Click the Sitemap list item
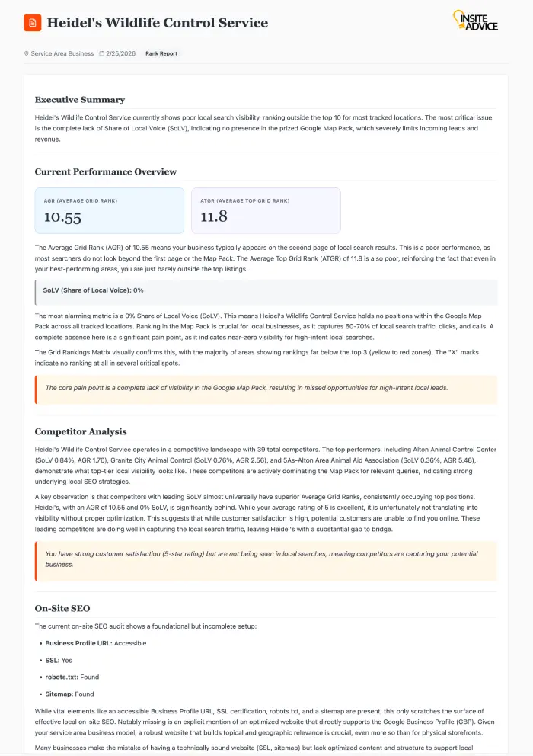This screenshot has height=756, width=533. 70,694
